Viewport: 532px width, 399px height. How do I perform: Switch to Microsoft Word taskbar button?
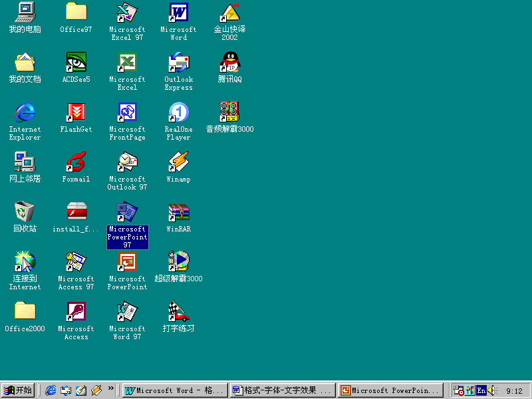(x=175, y=390)
